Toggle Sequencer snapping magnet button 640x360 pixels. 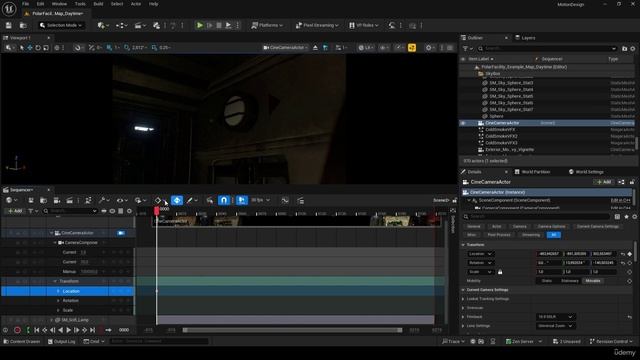224,200
